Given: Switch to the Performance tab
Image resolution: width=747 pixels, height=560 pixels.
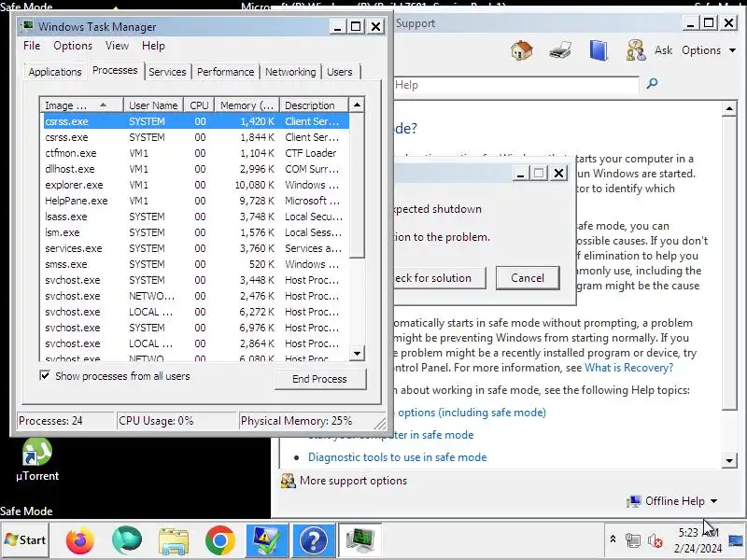Looking at the screenshot, I should coord(225,72).
